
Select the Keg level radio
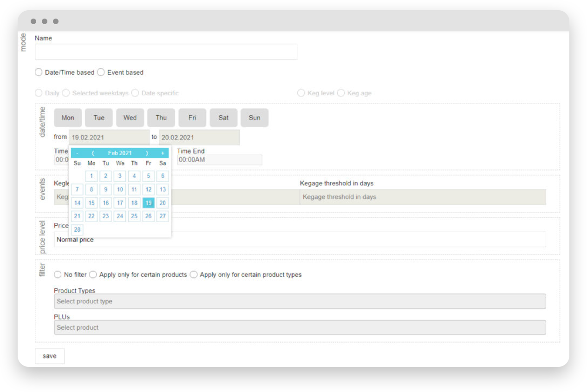(x=301, y=93)
